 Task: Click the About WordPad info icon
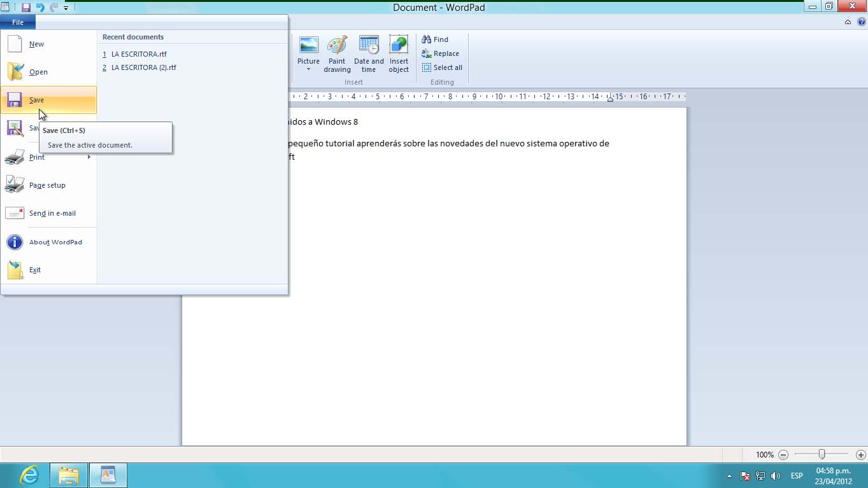[x=15, y=242]
